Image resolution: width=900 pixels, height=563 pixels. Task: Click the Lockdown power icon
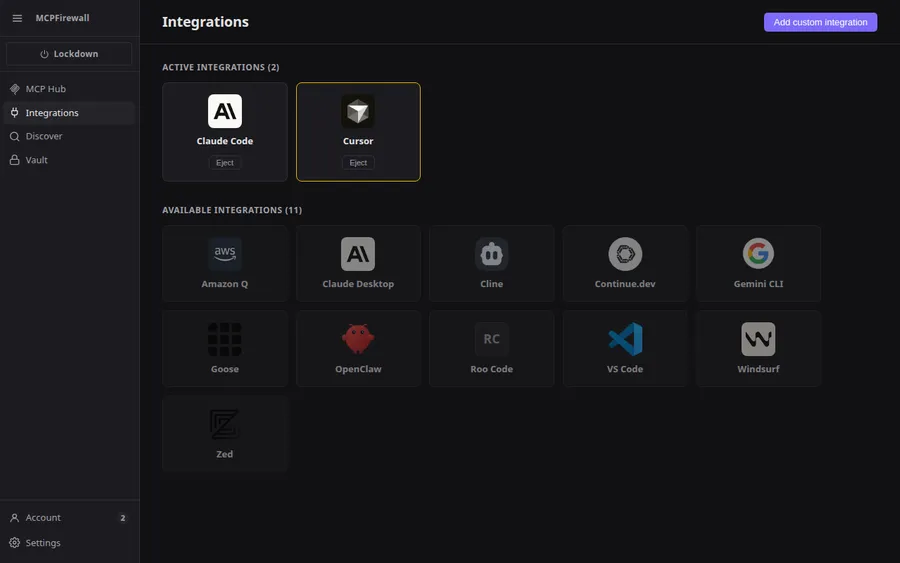click(x=44, y=54)
